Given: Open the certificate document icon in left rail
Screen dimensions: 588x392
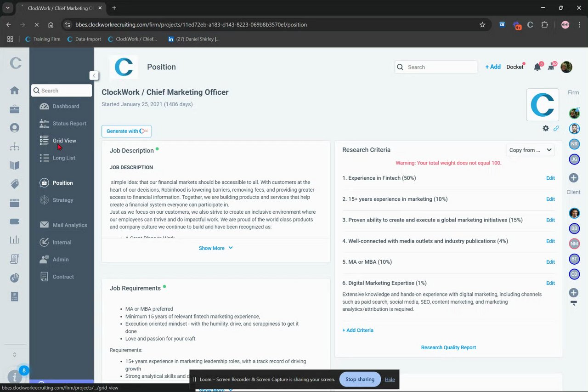Looking at the screenshot, I should [x=15, y=259].
